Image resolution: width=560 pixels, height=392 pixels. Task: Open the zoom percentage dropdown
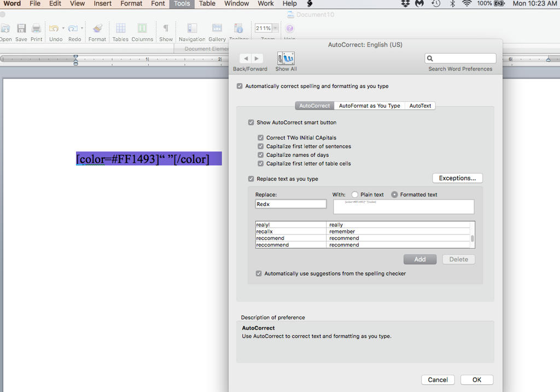coord(275,28)
